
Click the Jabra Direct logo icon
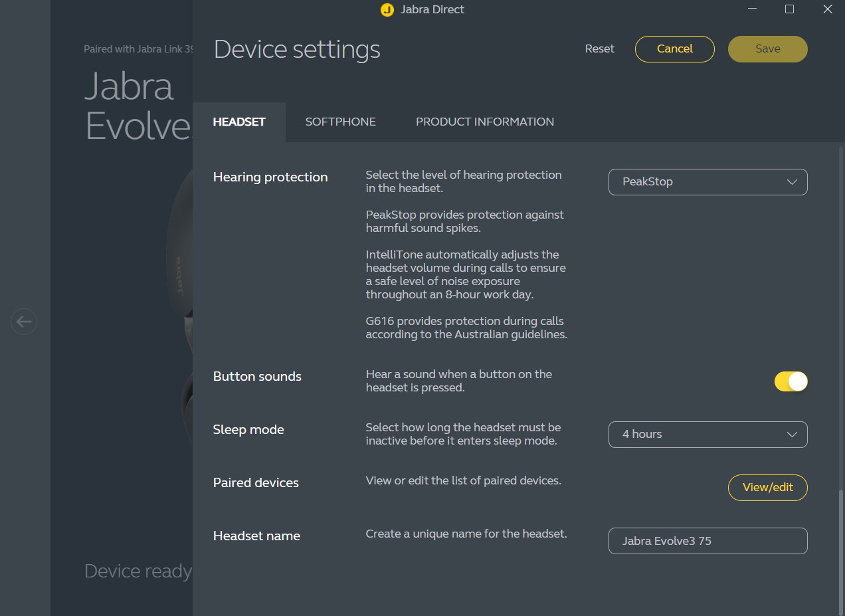[x=387, y=10]
